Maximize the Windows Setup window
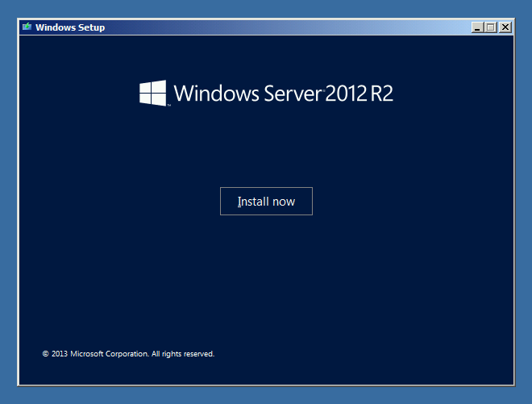The width and height of the screenshot is (532, 404). click(x=491, y=27)
